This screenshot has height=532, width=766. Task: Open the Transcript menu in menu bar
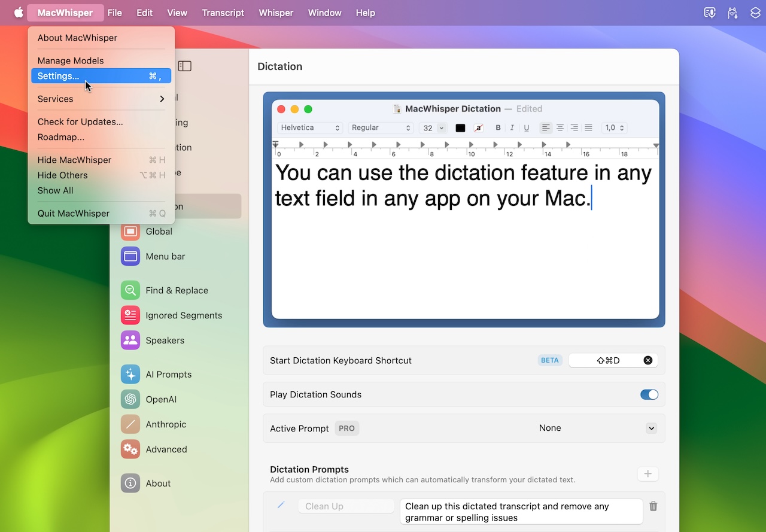click(223, 13)
